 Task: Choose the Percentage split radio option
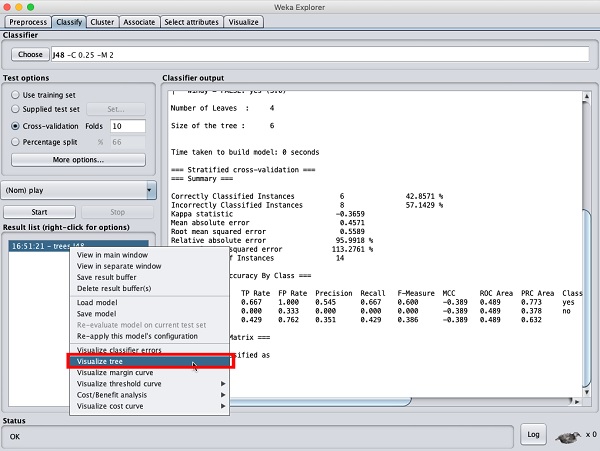click(x=16, y=142)
